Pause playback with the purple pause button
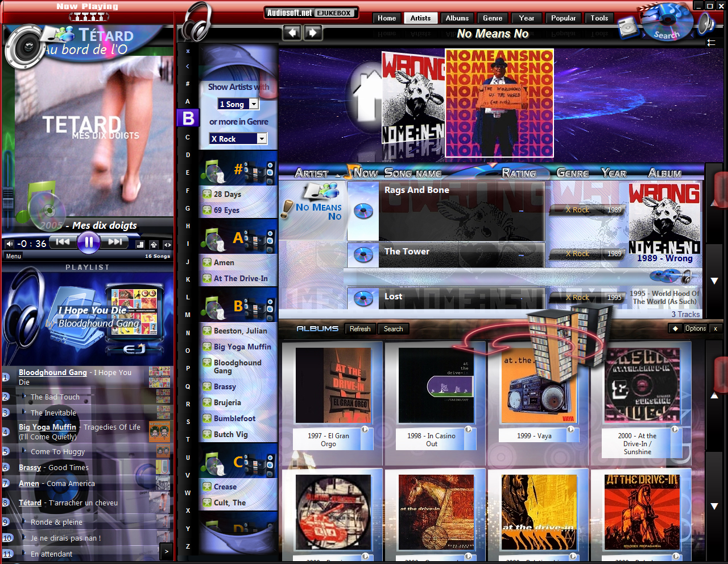 point(88,242)
